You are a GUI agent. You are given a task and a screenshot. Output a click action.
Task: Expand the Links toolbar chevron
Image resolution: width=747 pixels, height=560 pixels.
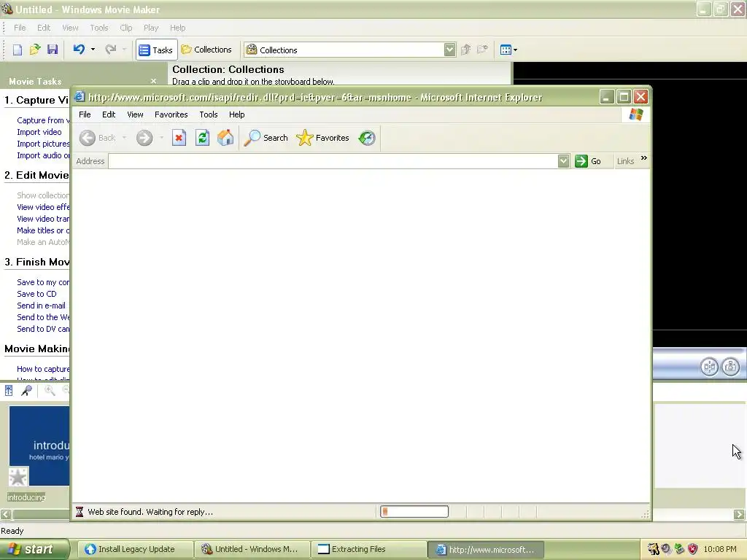[644, 158]
